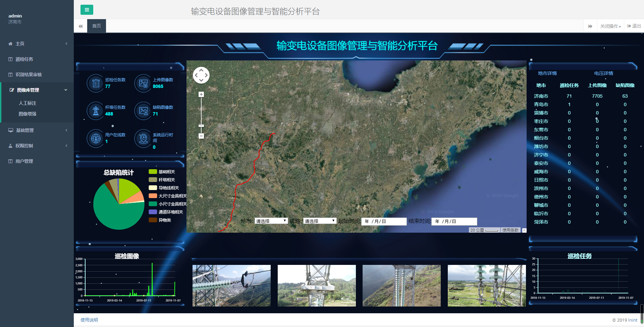This screenshot has width=644, height=327.
Task: Switch to the 电压详情 tab
Action: coord(603,73)
